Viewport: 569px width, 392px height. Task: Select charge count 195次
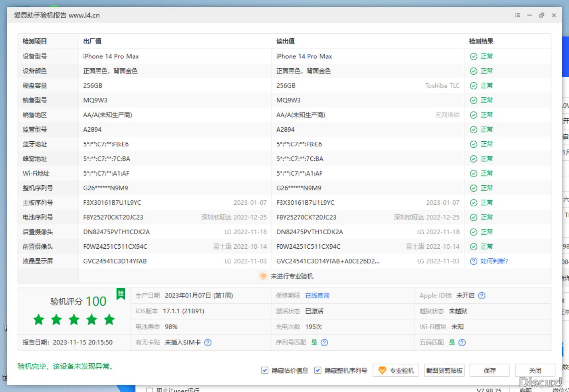point(314,327)
